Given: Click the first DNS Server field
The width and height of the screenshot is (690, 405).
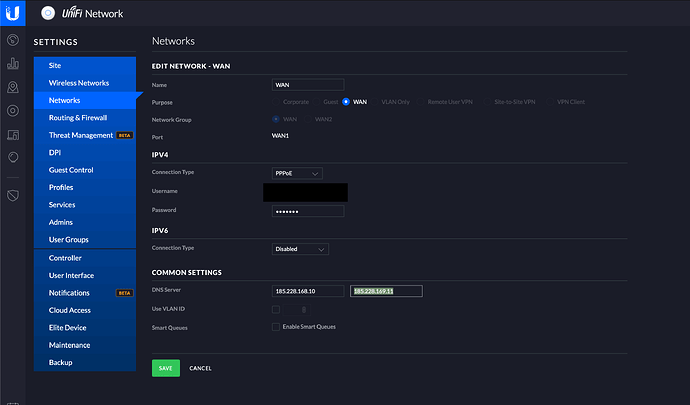Looking at the screenshot, I should (307, 291).
